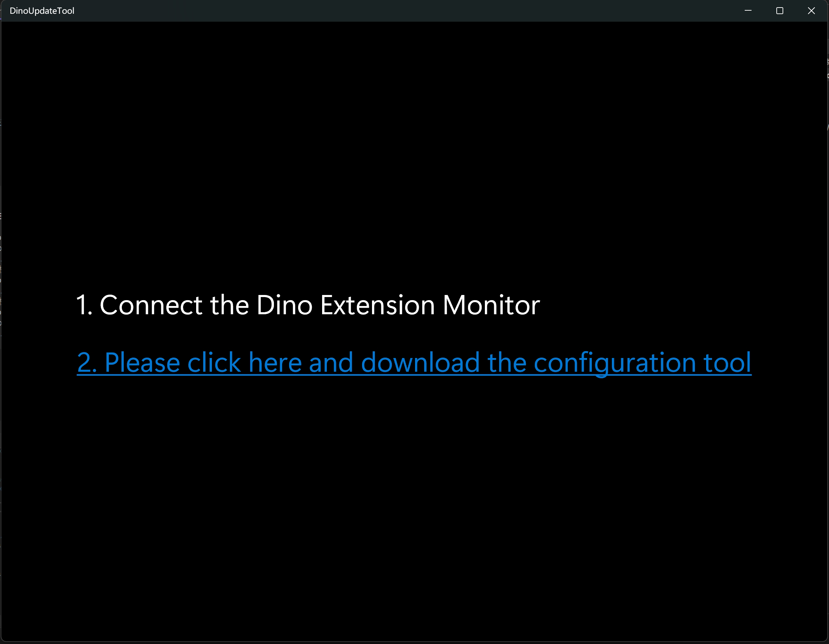
Task: Click the word 'Connect' in step 1
Action: pos(151,305)
